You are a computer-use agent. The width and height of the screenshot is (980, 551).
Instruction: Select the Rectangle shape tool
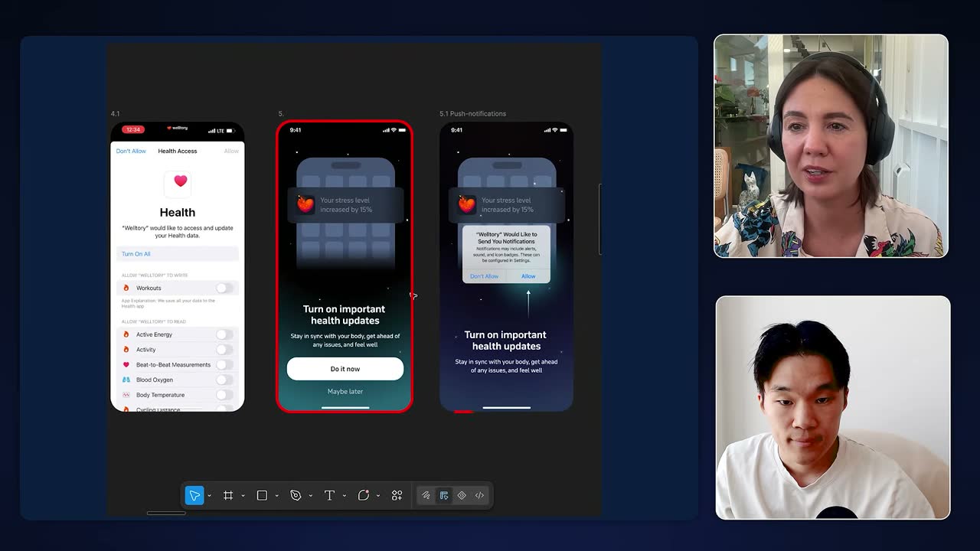pyautogui.click(x=262, y=496)
